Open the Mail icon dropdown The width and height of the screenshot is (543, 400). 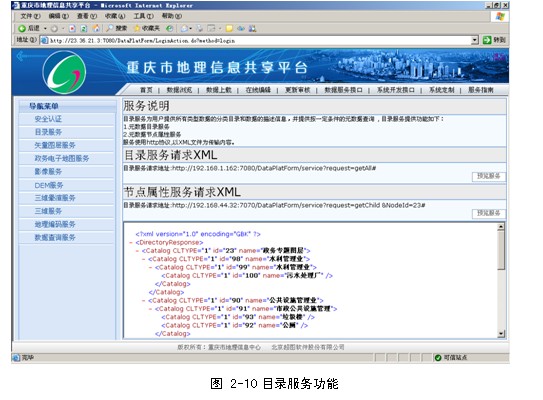pyautogui.click(x=190, y=29)
